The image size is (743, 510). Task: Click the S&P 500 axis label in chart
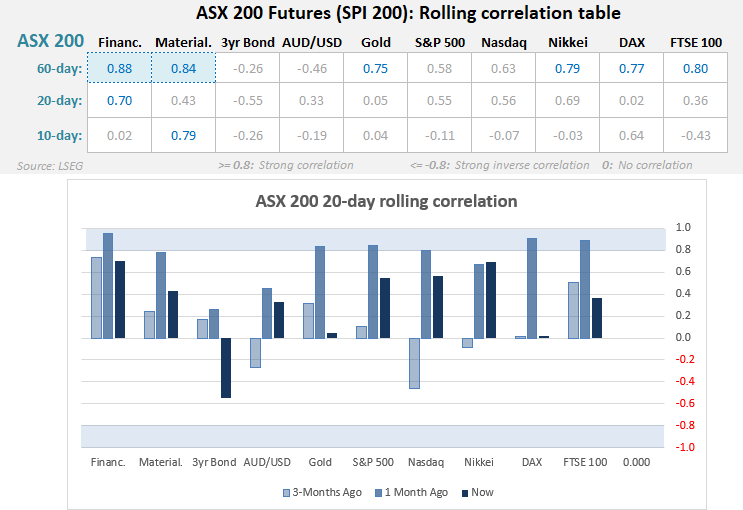375,462
